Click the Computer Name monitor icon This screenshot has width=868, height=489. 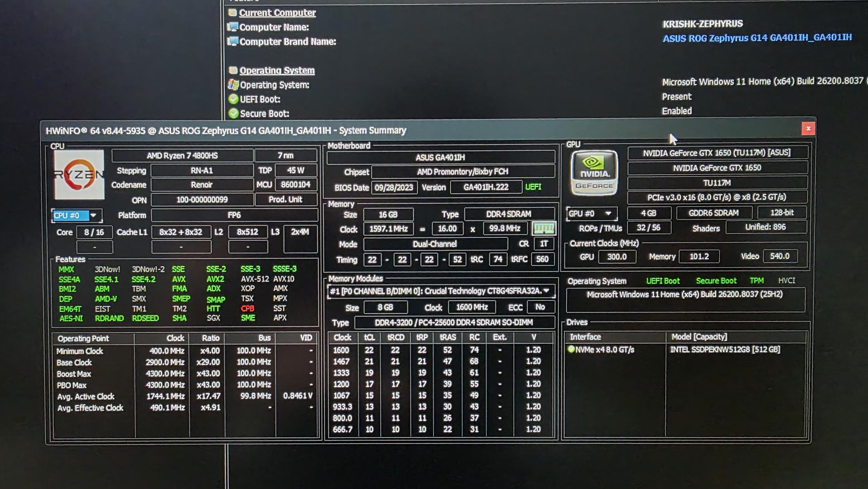coord(233,27)
